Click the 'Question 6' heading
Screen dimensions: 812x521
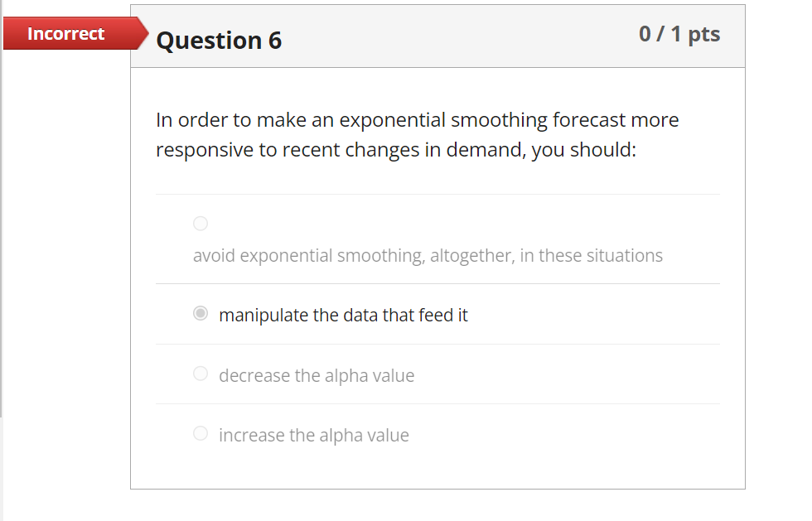point(219,40)
